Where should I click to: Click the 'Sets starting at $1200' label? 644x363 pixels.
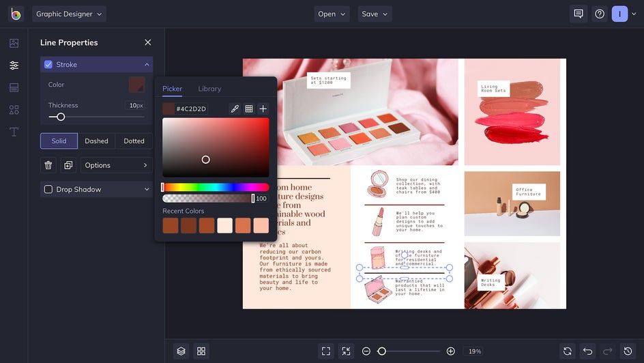[329, 80]
